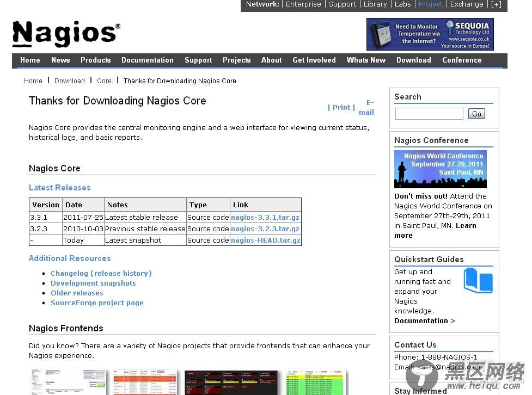Download nagios-3.3.1.tar.gz

coord(265,217)
